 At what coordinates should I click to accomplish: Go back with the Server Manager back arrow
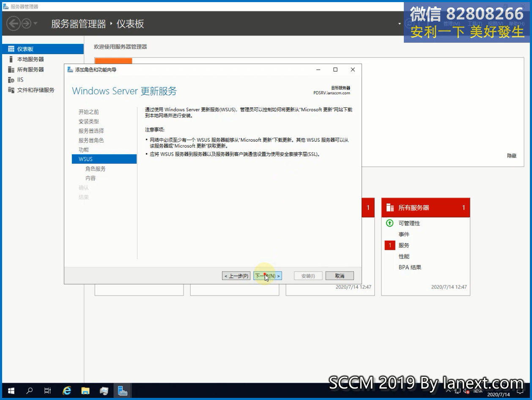pyautogui.click(x=14, y=24)
